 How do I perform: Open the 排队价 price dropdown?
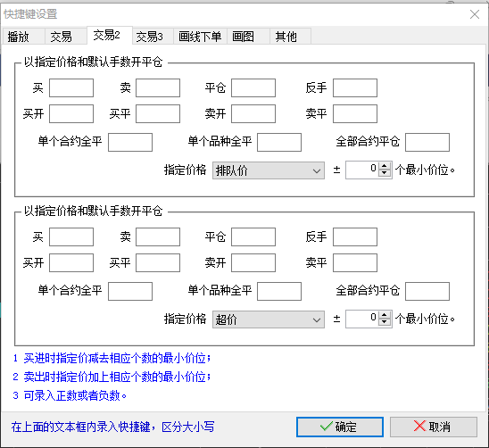coord(269,170)
